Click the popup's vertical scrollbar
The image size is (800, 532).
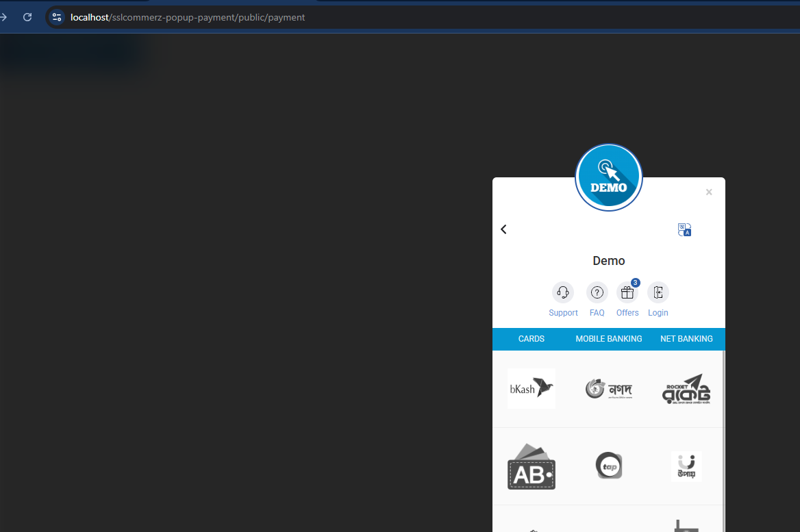point(724,441)
